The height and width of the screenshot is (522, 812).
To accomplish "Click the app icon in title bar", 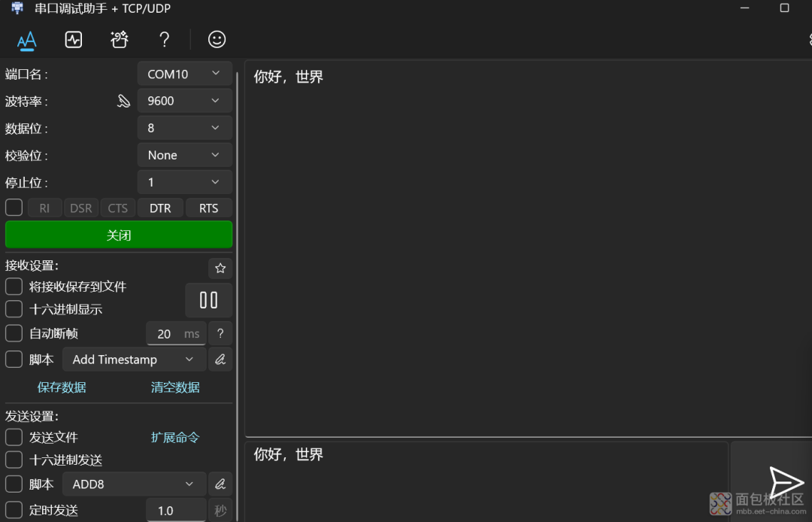I will click(17, 8).
